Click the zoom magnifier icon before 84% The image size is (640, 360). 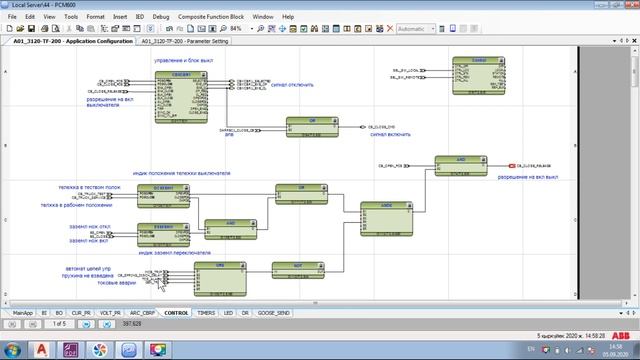click(223, 29)
